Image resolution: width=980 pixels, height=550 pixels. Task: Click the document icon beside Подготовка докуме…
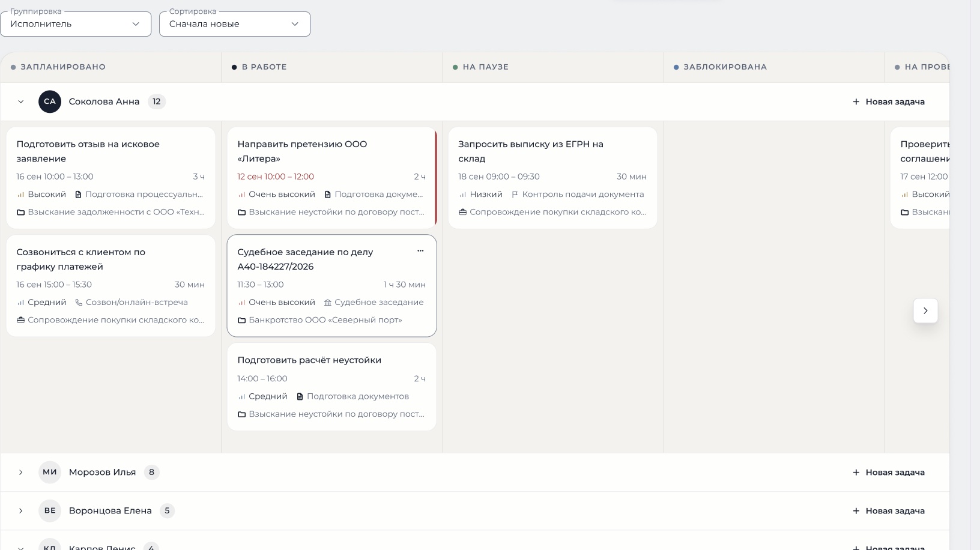pyautogui.click(x=327, y=195)
